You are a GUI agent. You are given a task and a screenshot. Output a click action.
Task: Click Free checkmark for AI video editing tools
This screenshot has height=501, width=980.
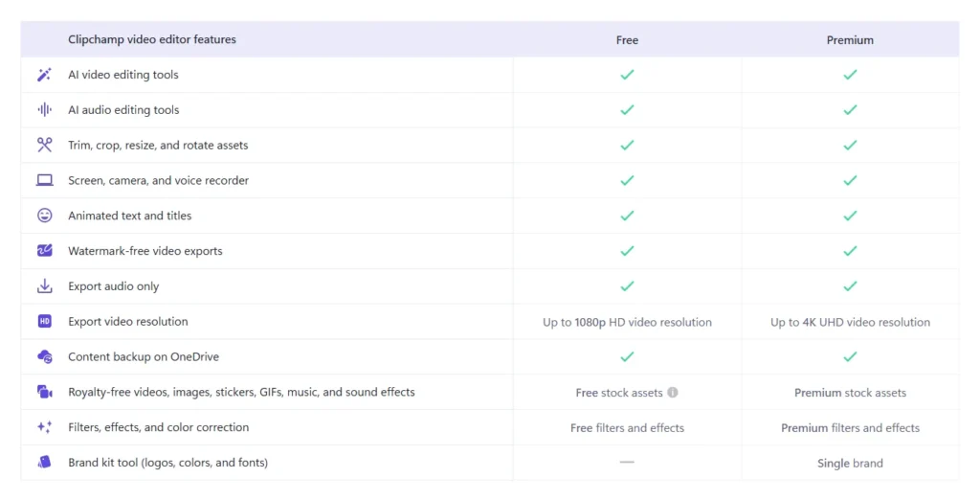(x=627, y=75)
